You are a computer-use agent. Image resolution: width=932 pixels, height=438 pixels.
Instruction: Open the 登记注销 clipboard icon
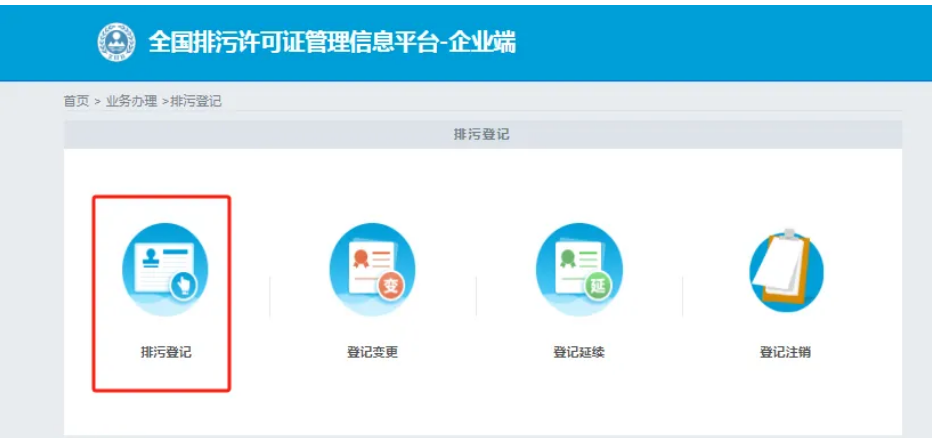[786, 268]
